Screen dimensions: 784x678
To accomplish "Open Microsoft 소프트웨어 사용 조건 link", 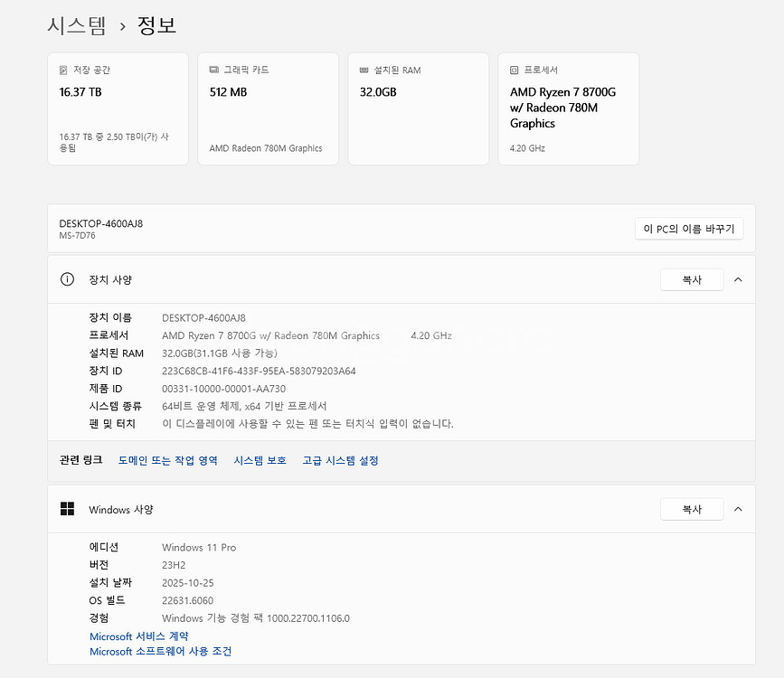I will coord(160,651).
